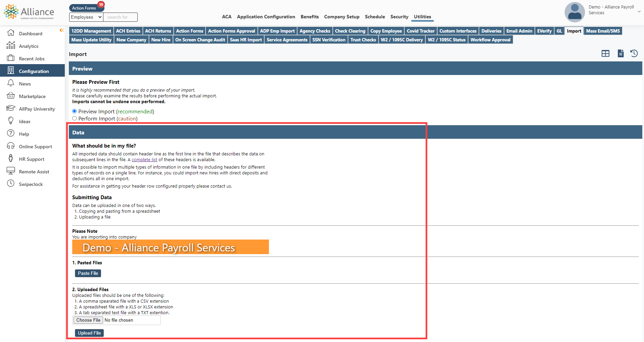Open the Application Configuration menu

pyautogui.click(x=266, y=17)
